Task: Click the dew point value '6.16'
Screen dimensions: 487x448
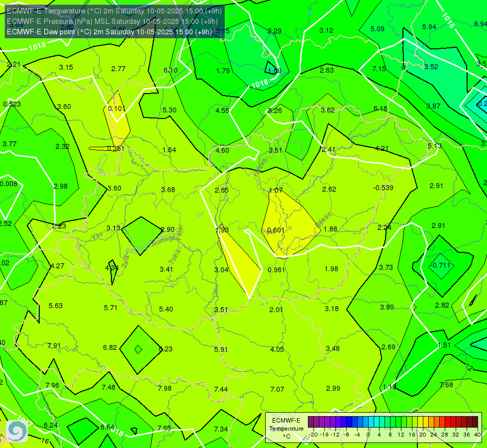Action: click(381, 109)
